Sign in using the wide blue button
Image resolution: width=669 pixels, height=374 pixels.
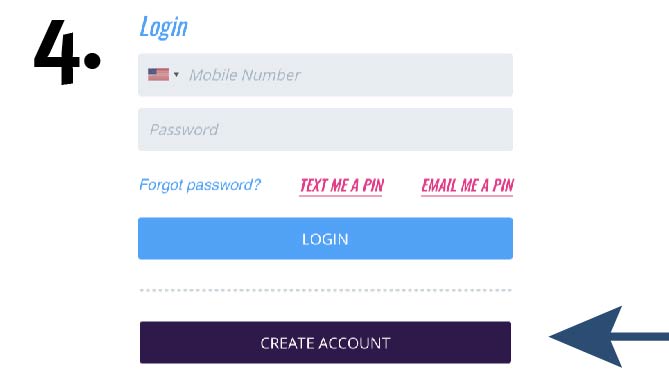(325, 238)
